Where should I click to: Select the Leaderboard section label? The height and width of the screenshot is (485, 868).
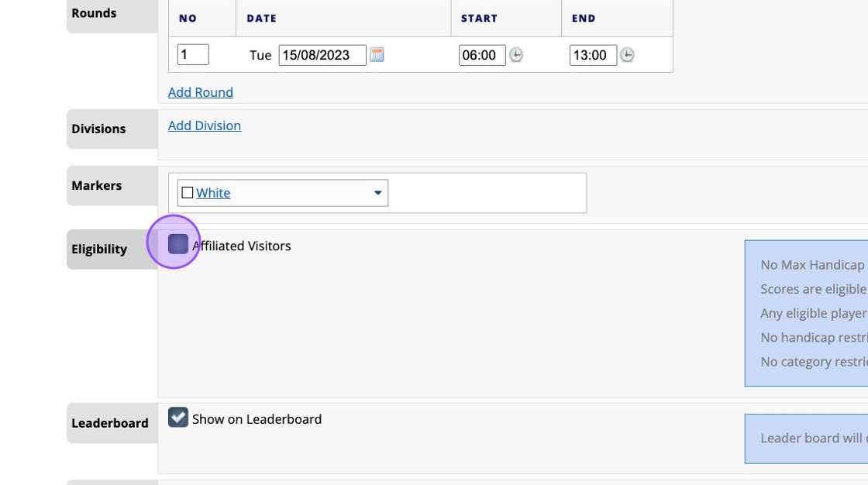(x=110, y=423)
